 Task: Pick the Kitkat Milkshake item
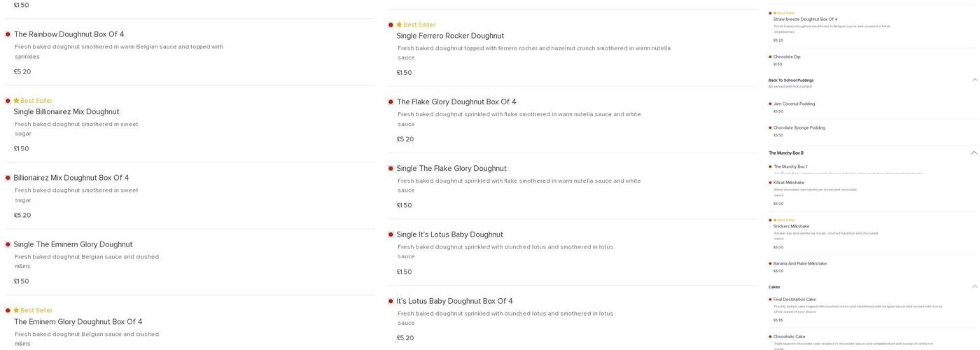[x=789, y=183]
